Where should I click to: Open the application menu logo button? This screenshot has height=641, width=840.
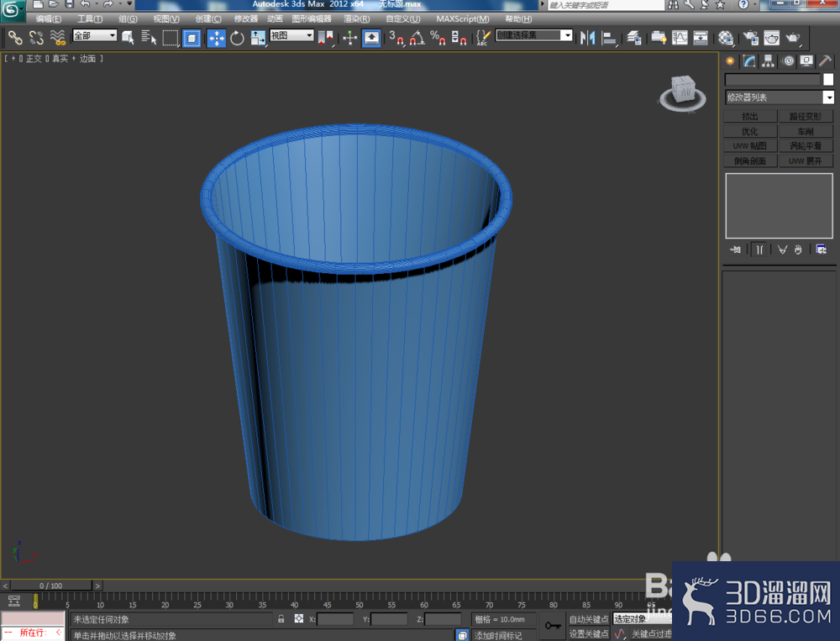(x=12, y=11)
